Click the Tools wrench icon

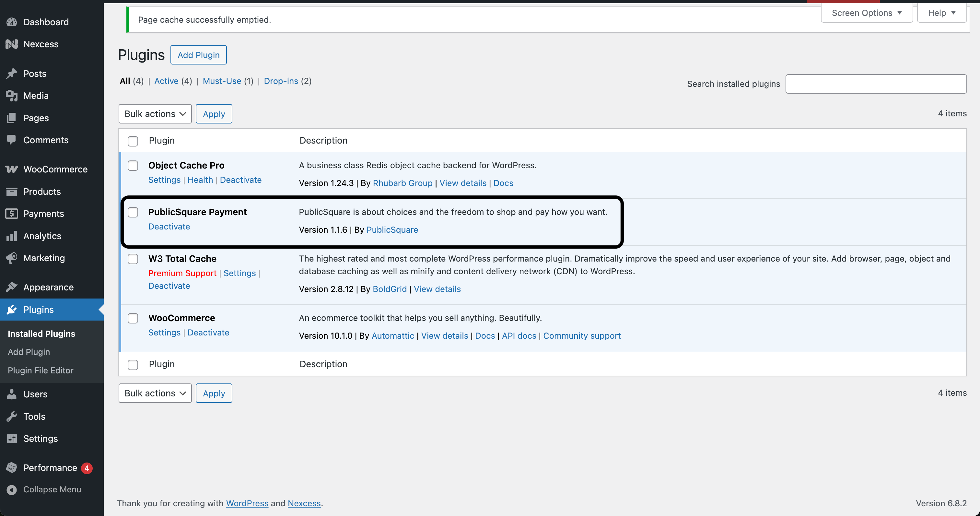pyautogui.click(x=11, y=416)
